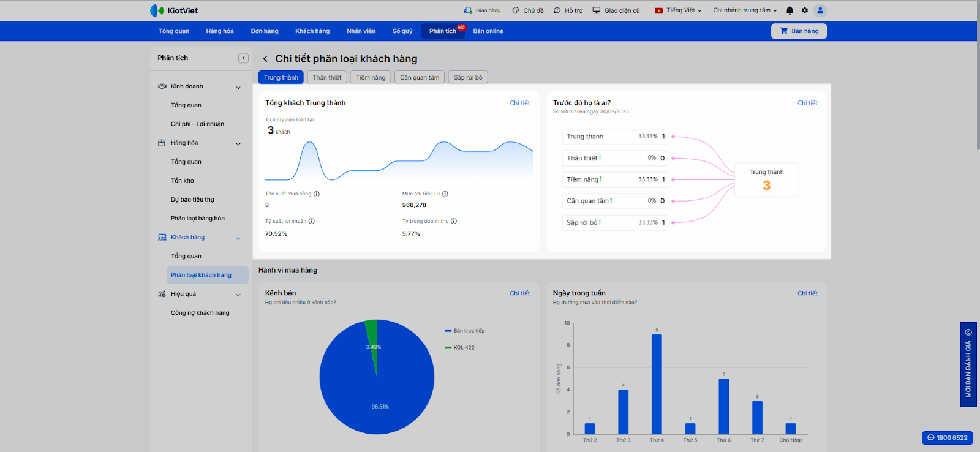The width and height of the screenshot is (980, 452).
Task: Click the user account avatar icon
Action: click(x=820, y=10)
